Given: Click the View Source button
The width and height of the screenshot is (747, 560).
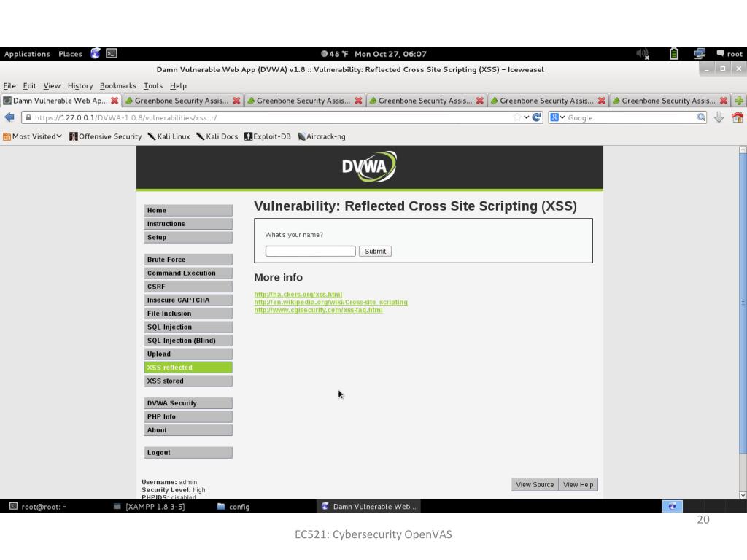Looking at the screenshot, I should point(535,484).
